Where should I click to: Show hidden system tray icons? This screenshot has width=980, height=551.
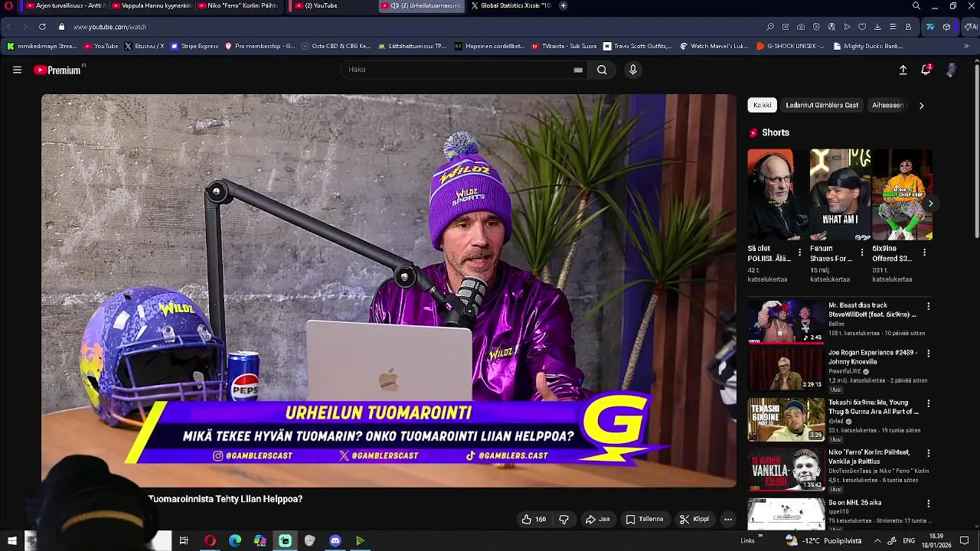coord(877,541)
